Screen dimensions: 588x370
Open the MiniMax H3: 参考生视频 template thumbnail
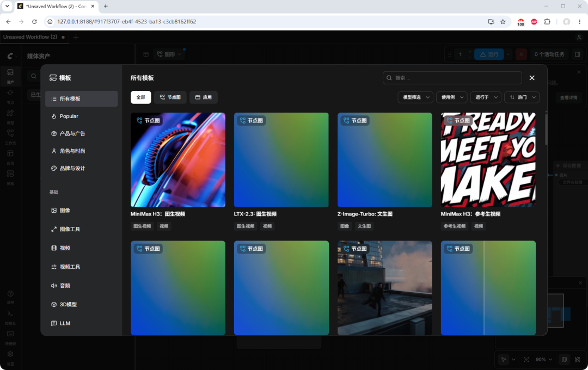pos(488,160)
